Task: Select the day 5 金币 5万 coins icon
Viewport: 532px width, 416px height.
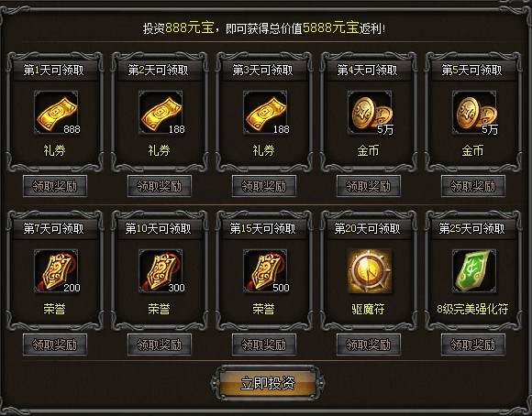Action: [x=474, y=113]
